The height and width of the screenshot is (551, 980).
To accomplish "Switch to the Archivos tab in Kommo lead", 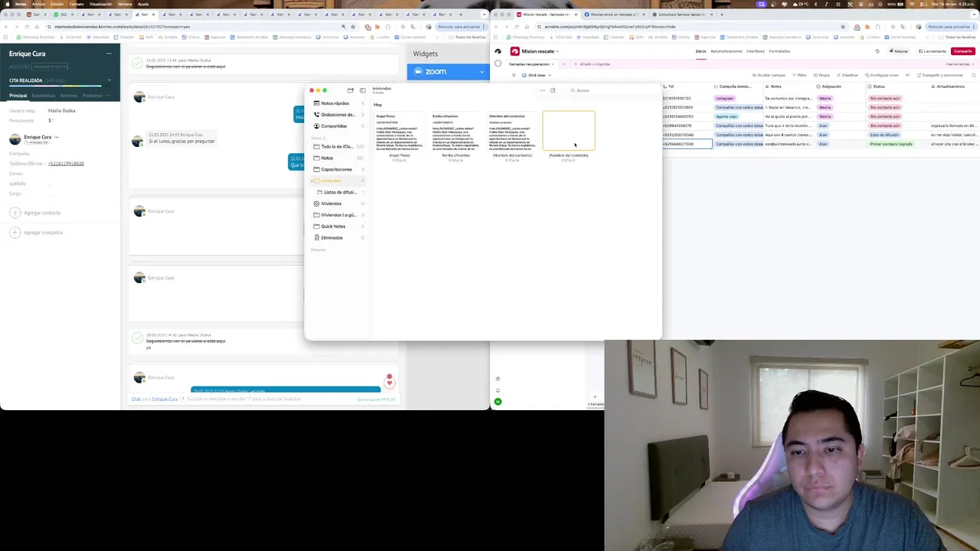I will pyautogui.click(x=69, y=96).
